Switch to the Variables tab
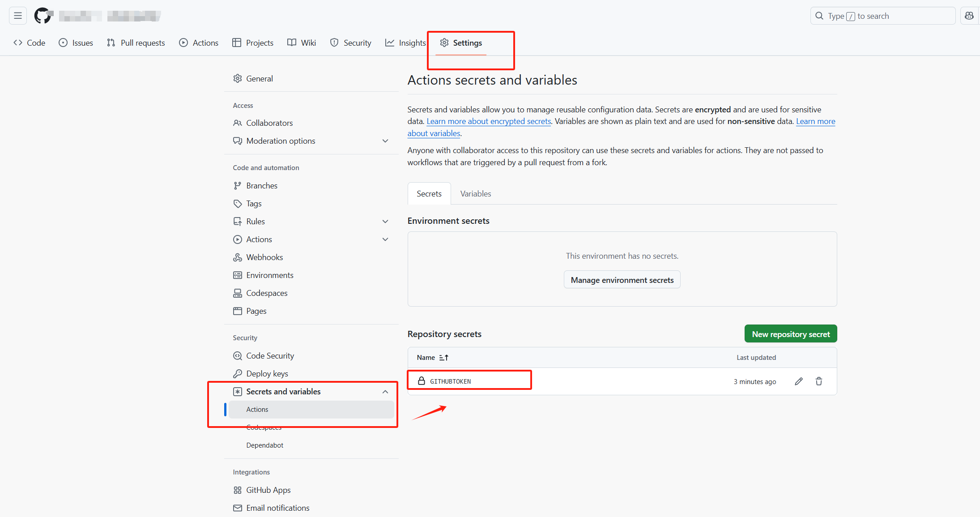This screenshot has width=980, height=517. pos(475,194)
